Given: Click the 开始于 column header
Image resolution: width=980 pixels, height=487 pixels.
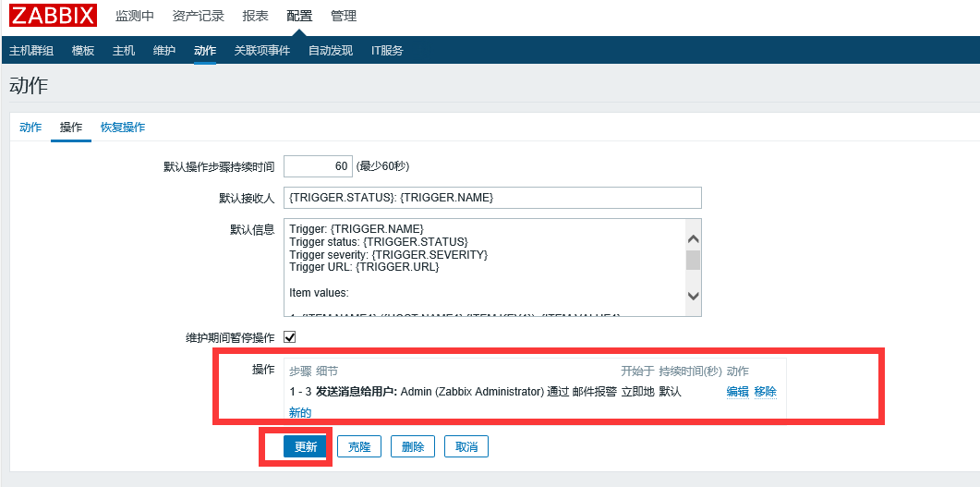Looking at the screenshot, I should pos(637,371).
